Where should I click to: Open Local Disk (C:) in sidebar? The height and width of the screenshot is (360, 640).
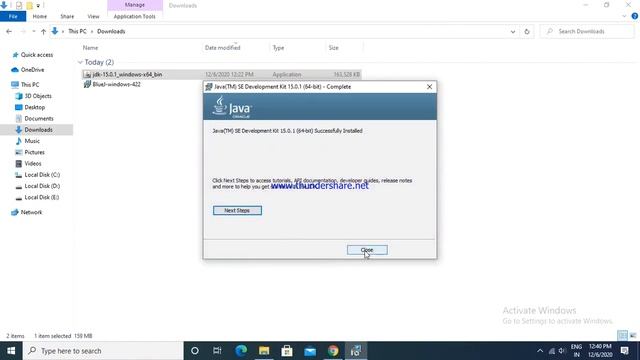[42, 175]
